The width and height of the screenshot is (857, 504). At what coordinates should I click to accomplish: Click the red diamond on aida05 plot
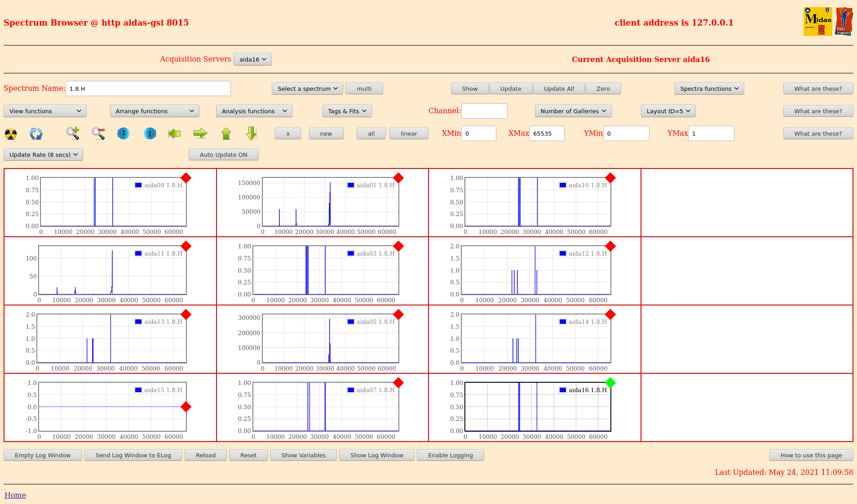click(x=398, y=314)
